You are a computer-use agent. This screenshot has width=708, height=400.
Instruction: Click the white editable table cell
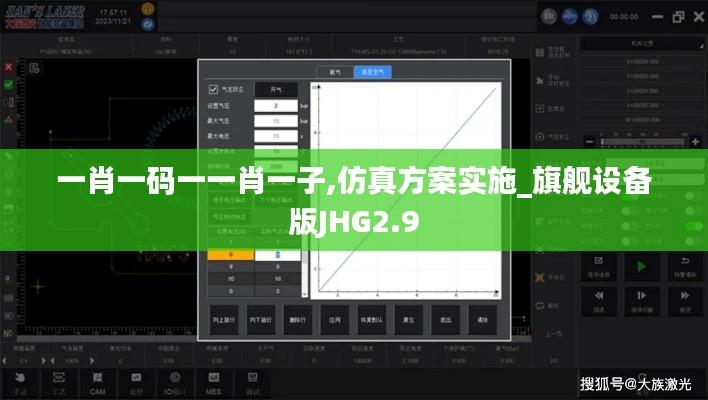click(278, 255)
